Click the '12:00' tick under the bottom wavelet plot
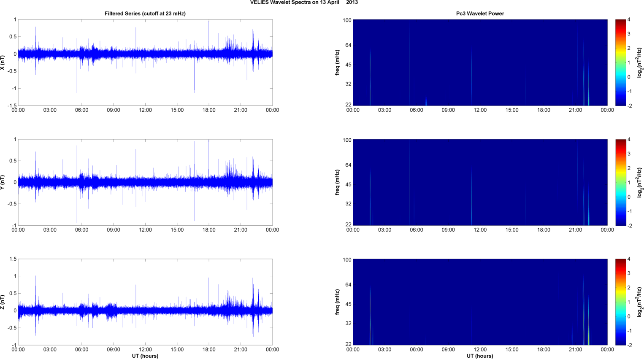Viewport: 644px width, 359px height. [x=480, y=349]
